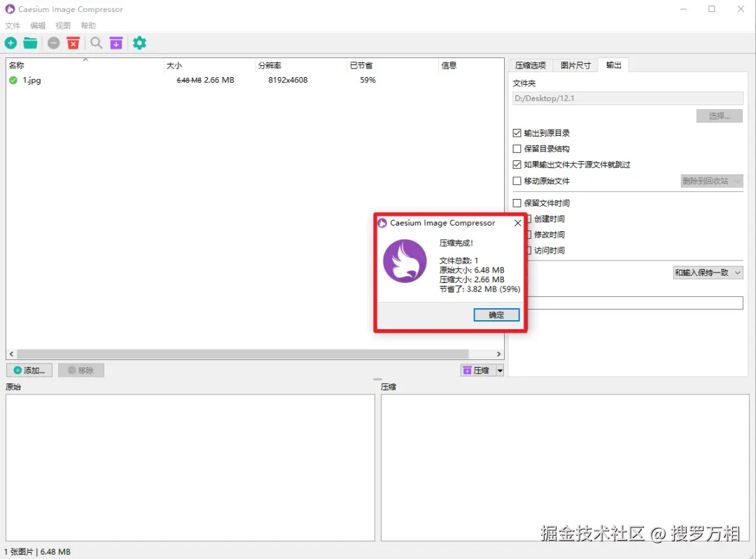Select the 输出 tab
Image resolution: width=756 pixels, height=559 pixels.
[613, 64]
